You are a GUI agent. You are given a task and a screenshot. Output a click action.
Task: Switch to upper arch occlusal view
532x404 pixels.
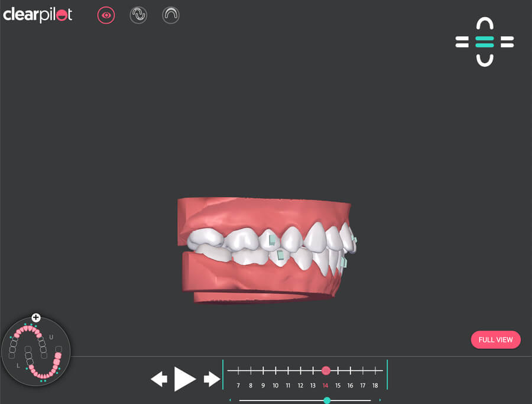pos(484,24)
